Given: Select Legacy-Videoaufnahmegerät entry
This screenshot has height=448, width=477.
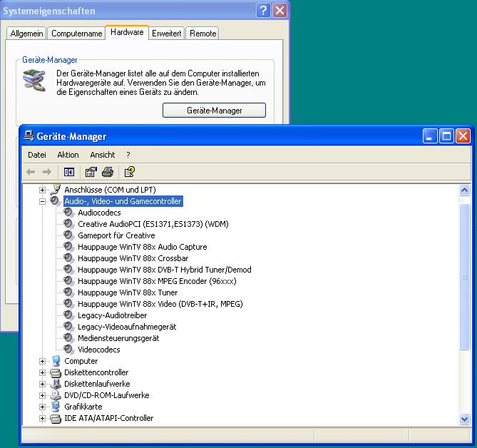Looking at the screenshot, I should 127,327.
